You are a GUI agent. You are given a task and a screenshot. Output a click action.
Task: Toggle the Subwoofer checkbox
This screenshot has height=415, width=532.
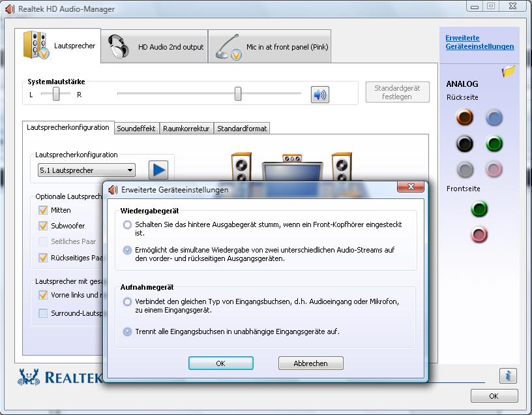(43, 226)
